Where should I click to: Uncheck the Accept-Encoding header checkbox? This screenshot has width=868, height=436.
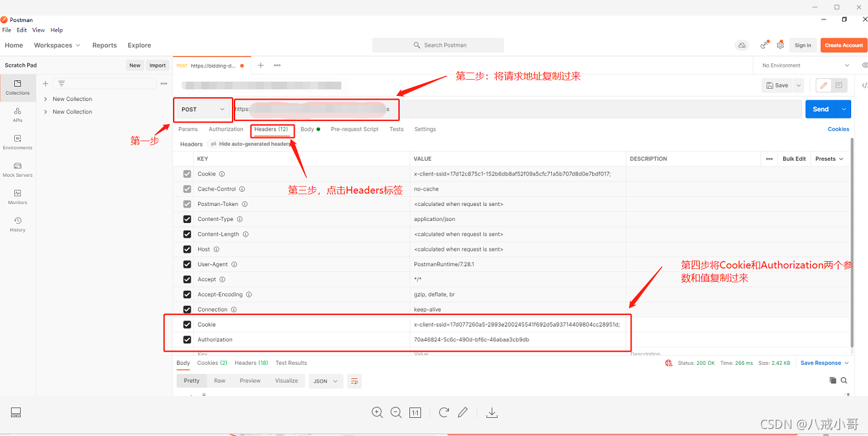point(187,294)
